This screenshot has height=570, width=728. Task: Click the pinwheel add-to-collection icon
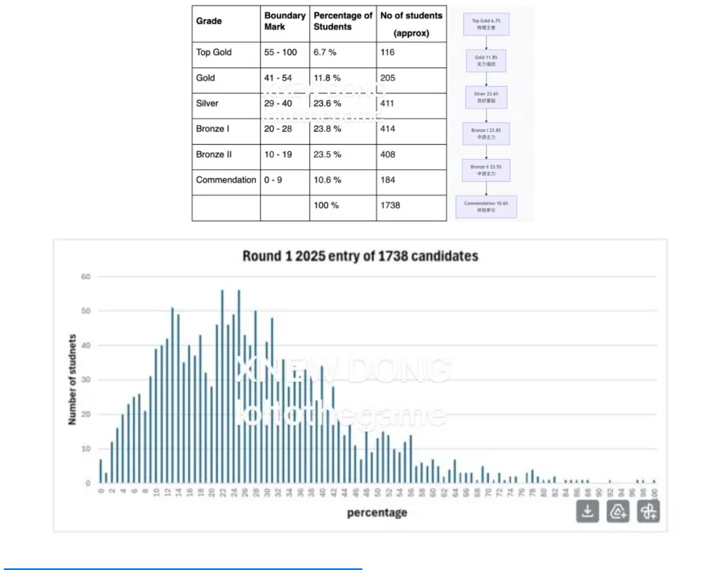648,511
